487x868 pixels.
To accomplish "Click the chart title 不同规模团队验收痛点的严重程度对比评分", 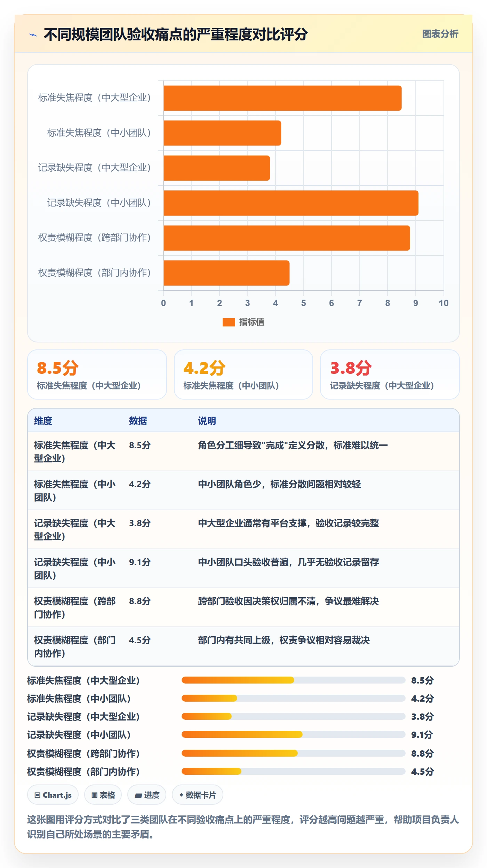I will [x=176, y=34].
